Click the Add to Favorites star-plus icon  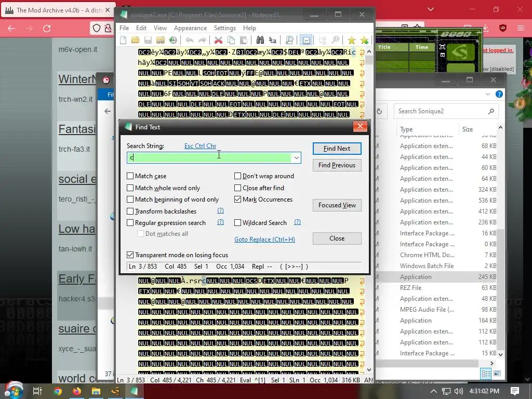pos(364,41)
